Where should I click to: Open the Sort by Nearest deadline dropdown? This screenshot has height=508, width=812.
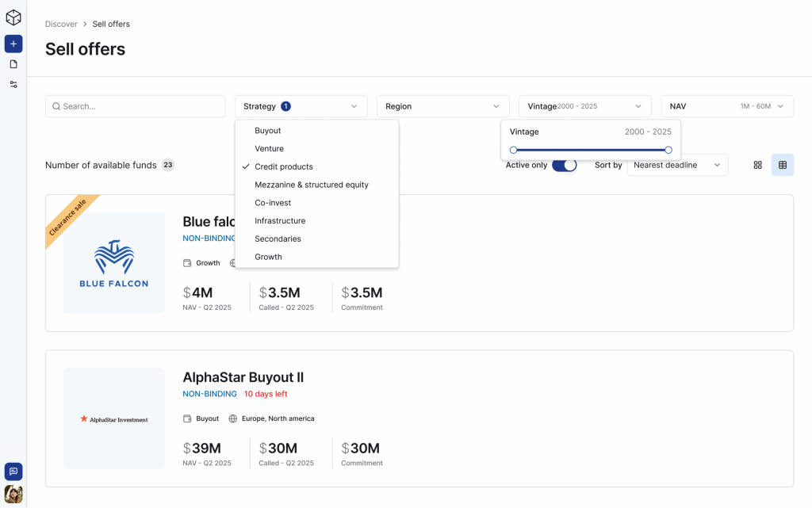(677, 165)
